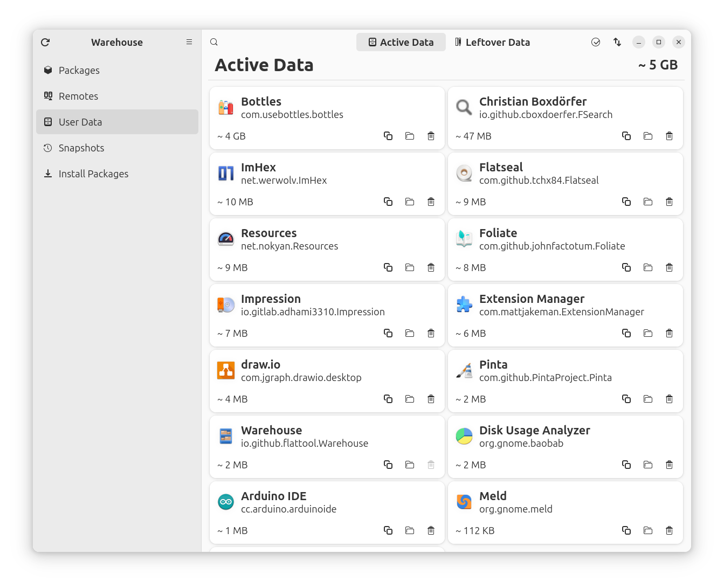The height and width of the screenshot is (588, 724).
Task: Trash Resources user data
Action: pyautogui.click(x=431, y=267)
